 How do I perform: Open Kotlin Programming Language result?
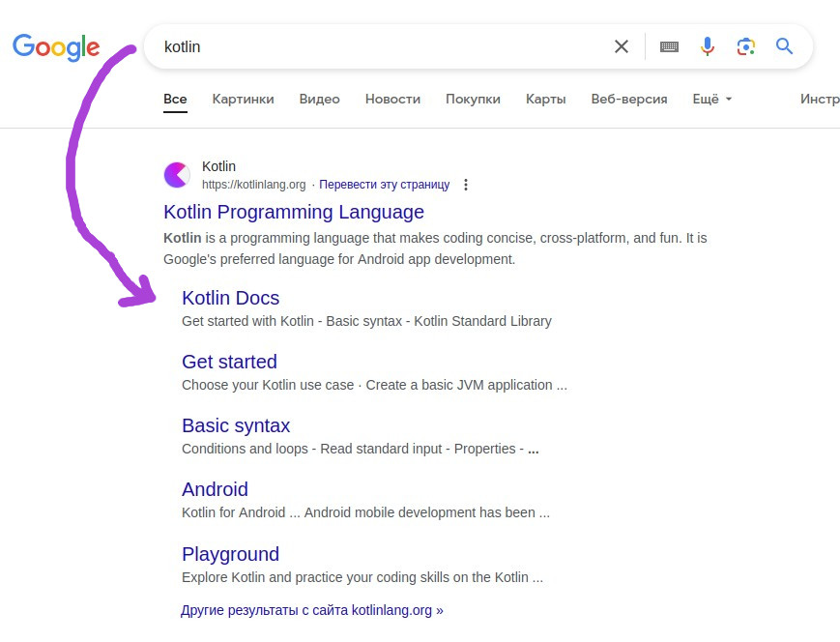tap(294, 212)
